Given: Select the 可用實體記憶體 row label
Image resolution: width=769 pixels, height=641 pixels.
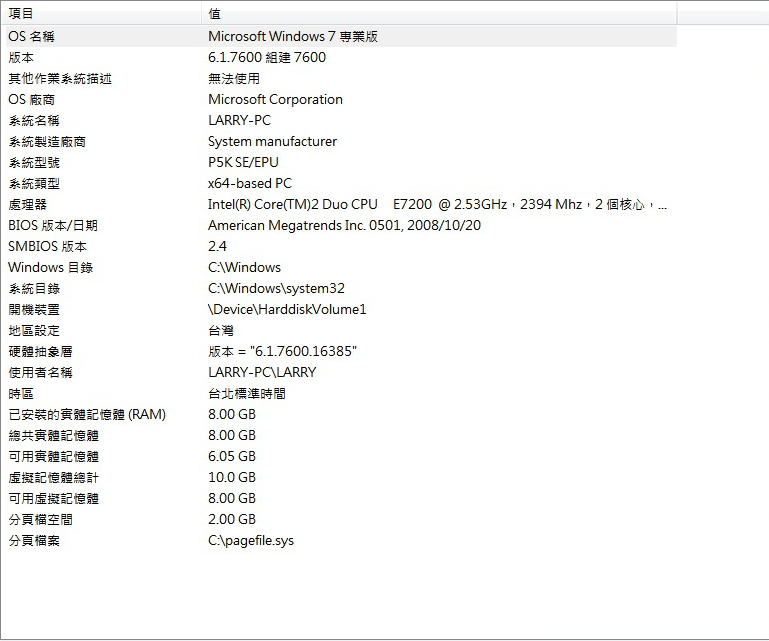Looking at the screenshot, I should click(53, 457).
